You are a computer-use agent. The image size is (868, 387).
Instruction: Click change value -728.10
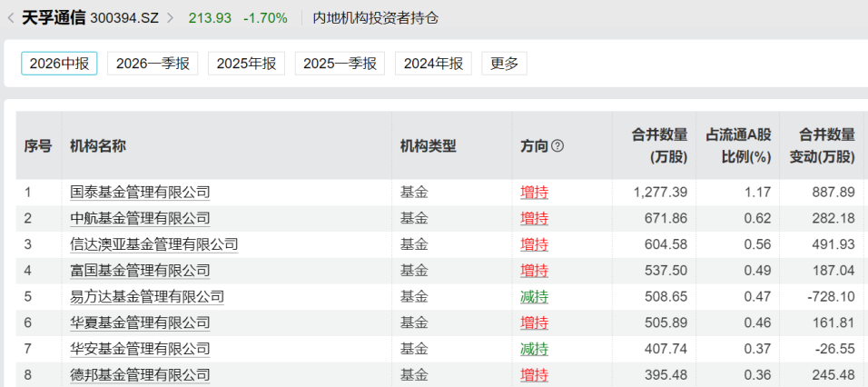[832, 297]
